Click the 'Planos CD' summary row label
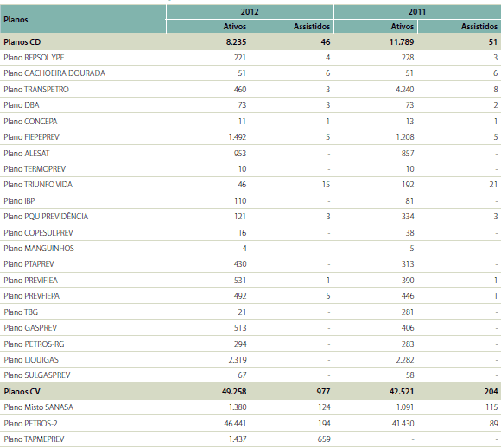The width and height of the screenshot is (501, 448). (22, 42)
